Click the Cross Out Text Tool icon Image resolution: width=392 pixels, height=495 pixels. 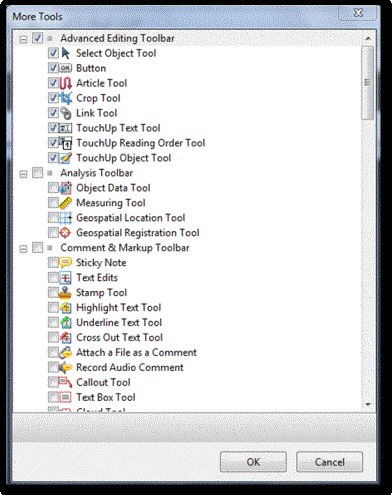click(x=66, y=338)
